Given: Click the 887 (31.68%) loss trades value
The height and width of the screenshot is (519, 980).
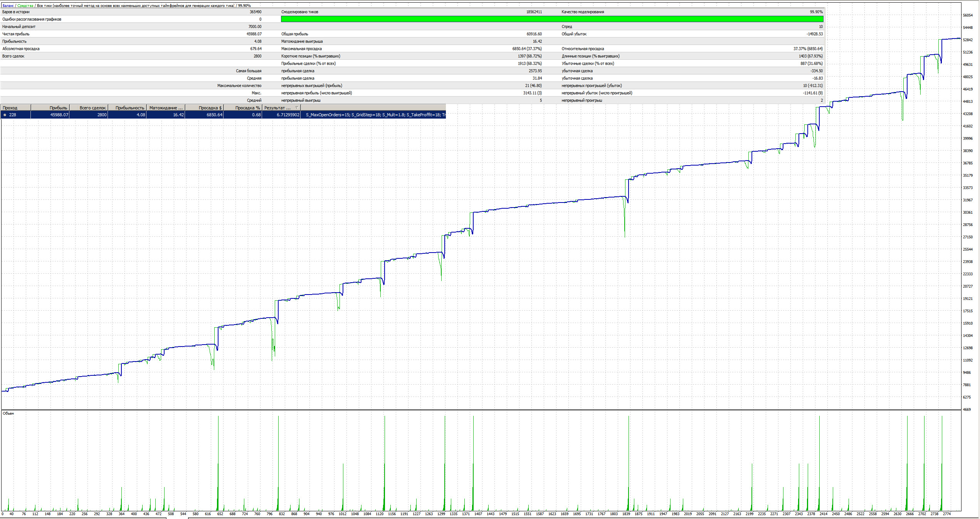Looking at the screenshot, I should (x=811, y=64).
